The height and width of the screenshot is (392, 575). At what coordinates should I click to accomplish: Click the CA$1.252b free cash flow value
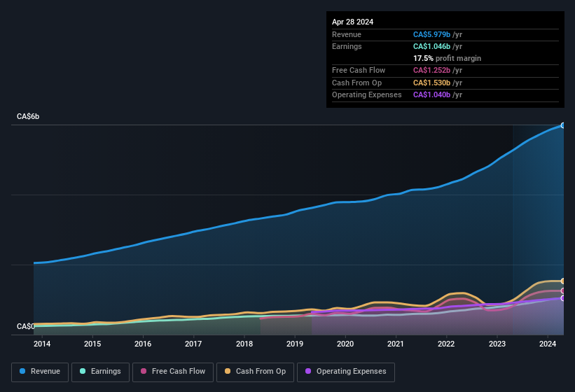pos(431,70)
